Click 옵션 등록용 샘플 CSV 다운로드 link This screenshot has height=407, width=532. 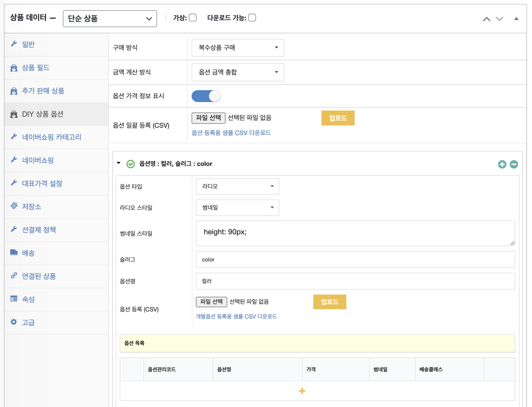pos(231,133)
